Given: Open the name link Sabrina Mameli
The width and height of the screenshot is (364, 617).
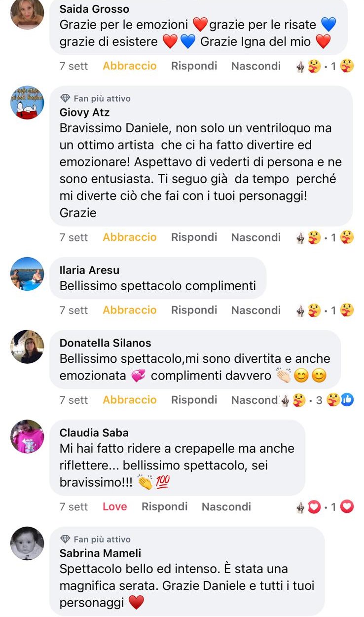Looking at the screenshot, I should [x=101, y=553].
